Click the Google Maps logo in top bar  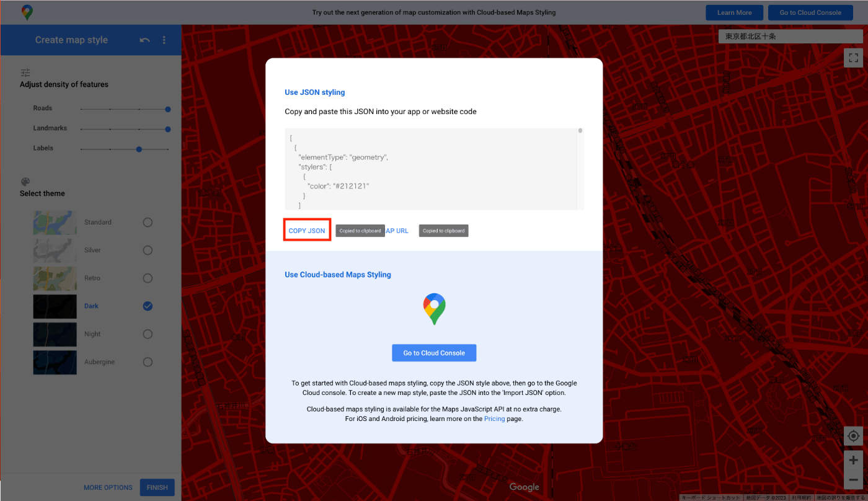(27, 12)
